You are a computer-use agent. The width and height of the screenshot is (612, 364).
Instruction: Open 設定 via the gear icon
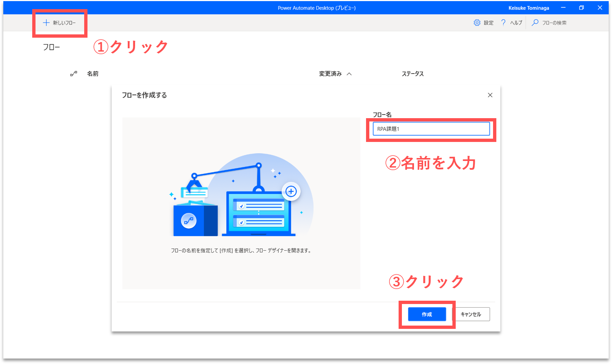(x=477, y=23)
